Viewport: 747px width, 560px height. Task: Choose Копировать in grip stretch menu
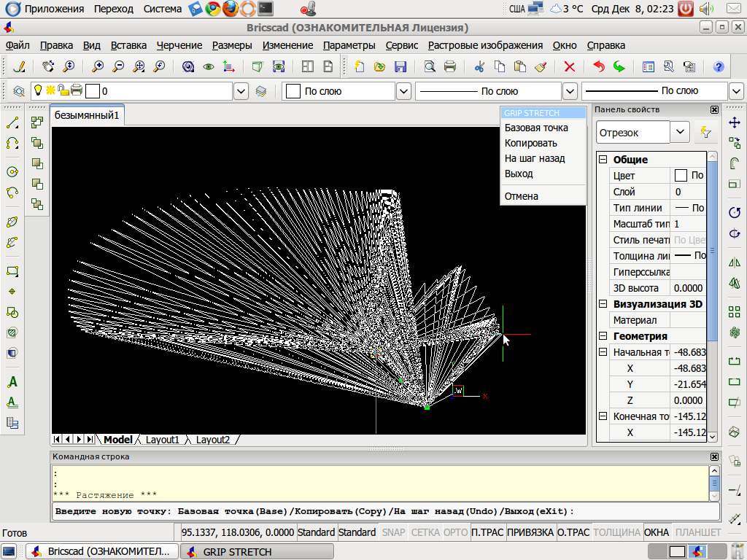530,143
